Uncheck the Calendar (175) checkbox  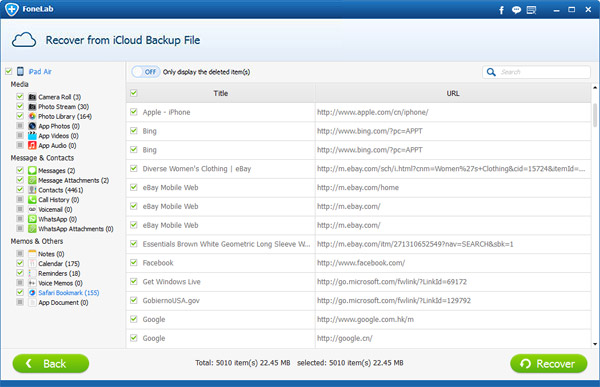coord(20,263)
